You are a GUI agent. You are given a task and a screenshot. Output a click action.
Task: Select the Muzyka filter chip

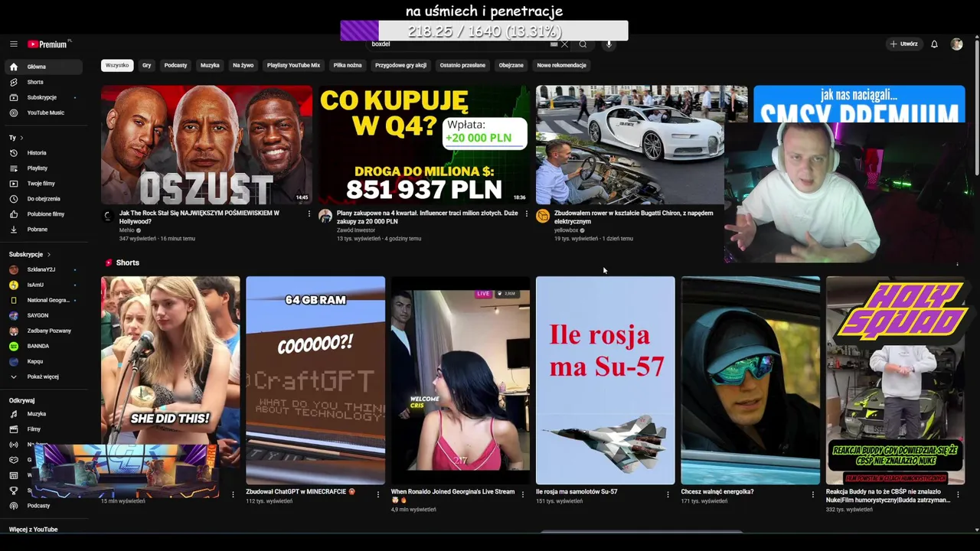pyautogui.click(x=210, y=65)
